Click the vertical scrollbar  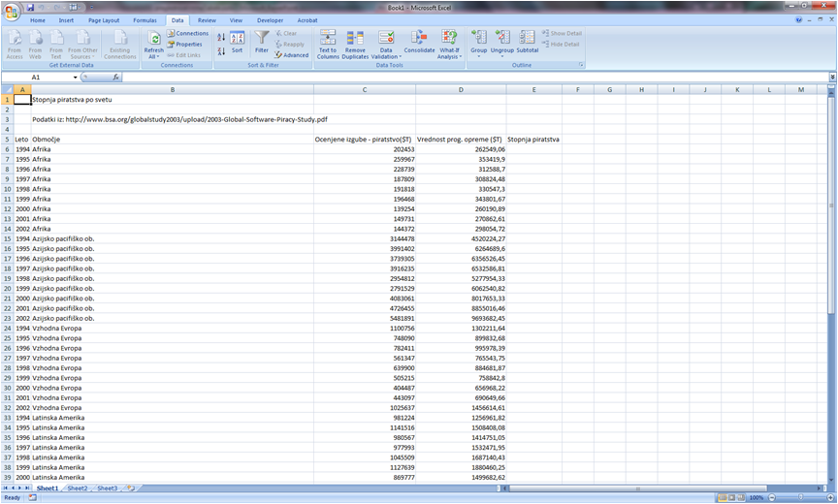tap(831, 205)
